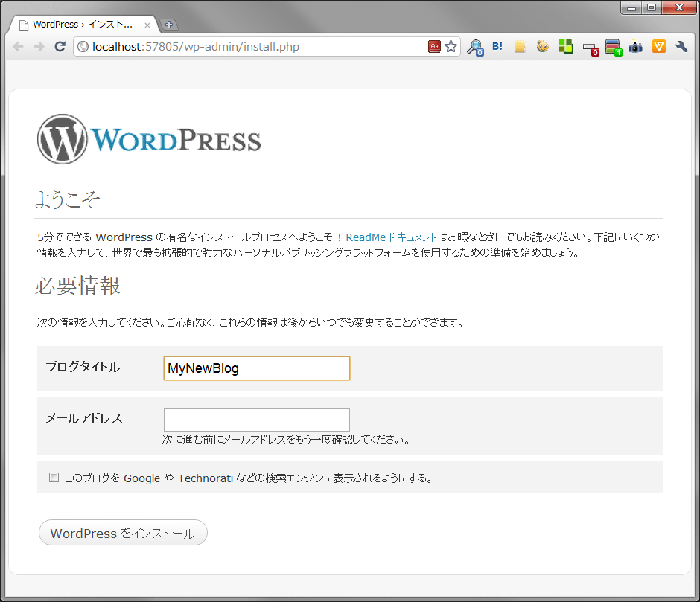700x602 pixels.
Task: Click the red Aa dictionary icon
Action: [x=434, y=46]
